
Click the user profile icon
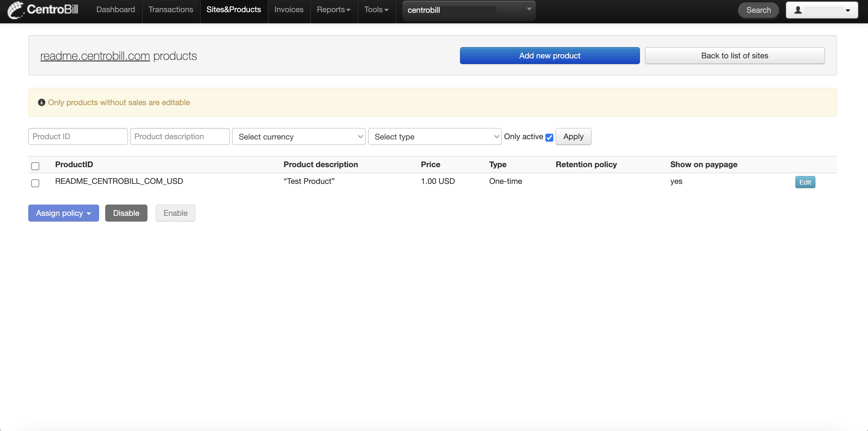(x=797, y=10)
